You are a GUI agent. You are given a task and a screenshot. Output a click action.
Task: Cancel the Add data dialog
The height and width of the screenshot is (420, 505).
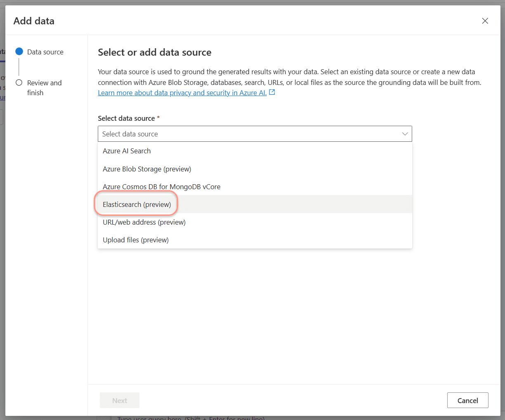point(467,400)
